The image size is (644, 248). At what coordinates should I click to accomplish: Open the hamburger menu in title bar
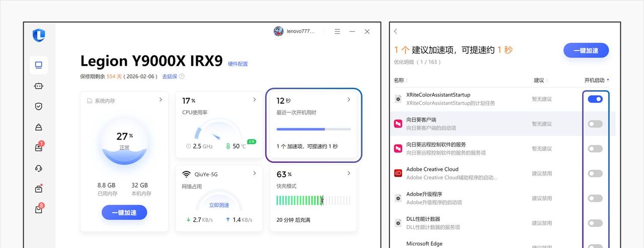pyautogui.click(x=337, y=31)
